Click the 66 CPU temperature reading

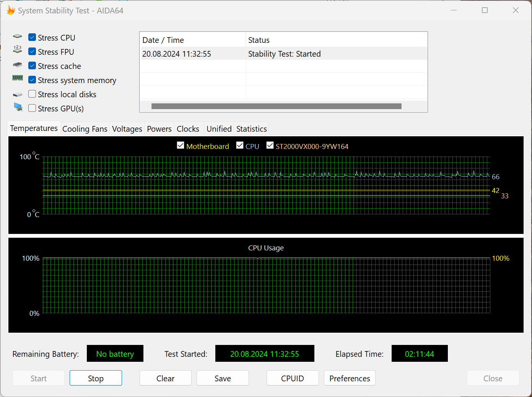(496, 177)
